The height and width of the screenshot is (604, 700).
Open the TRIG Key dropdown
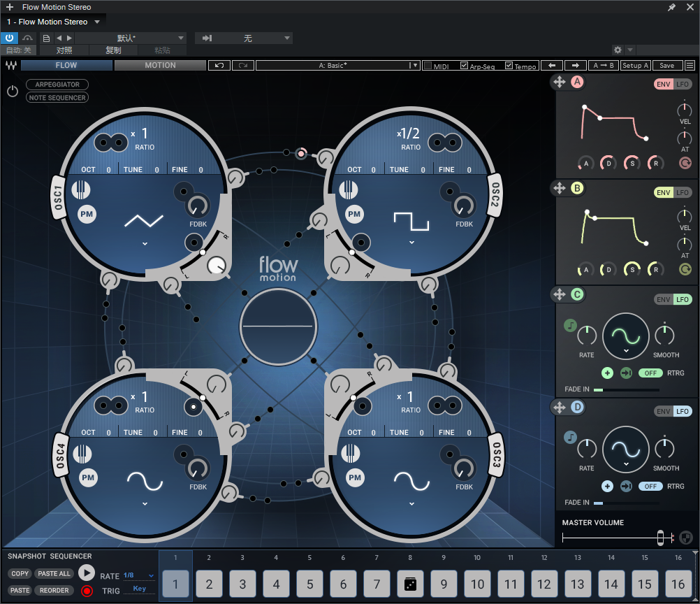139,589
